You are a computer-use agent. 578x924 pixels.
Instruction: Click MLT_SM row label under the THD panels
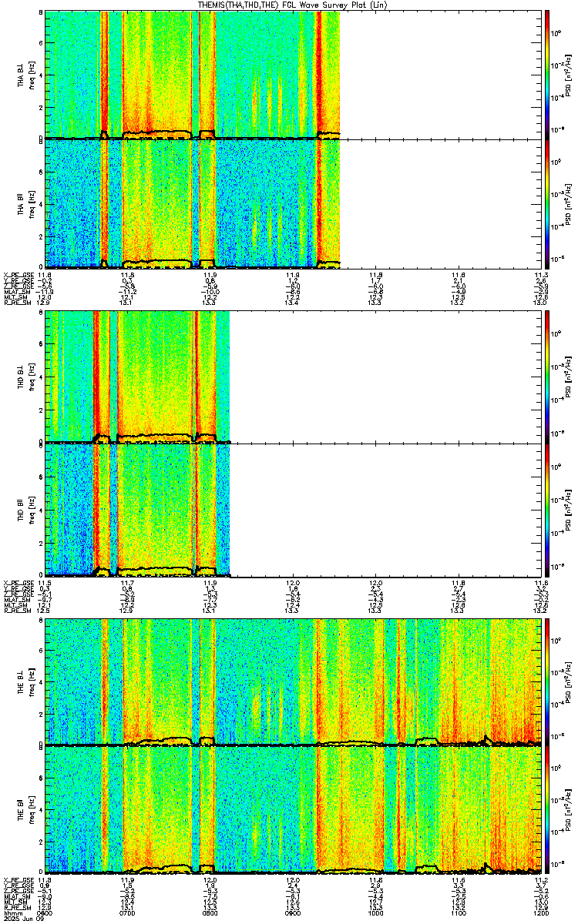14,605
